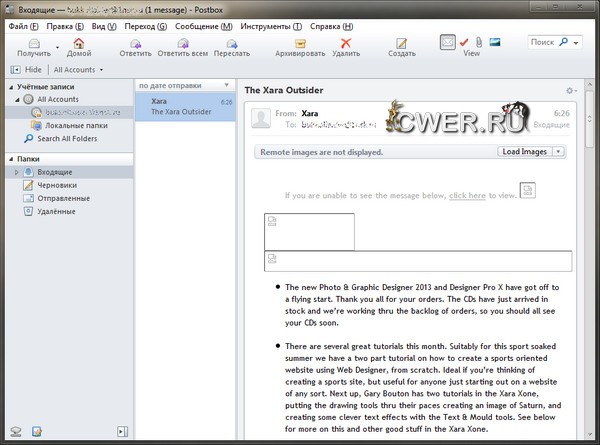Viewport: 600px width, 445px height.
Task: Select the Черновики drafts folder
Action: point(57,185)
